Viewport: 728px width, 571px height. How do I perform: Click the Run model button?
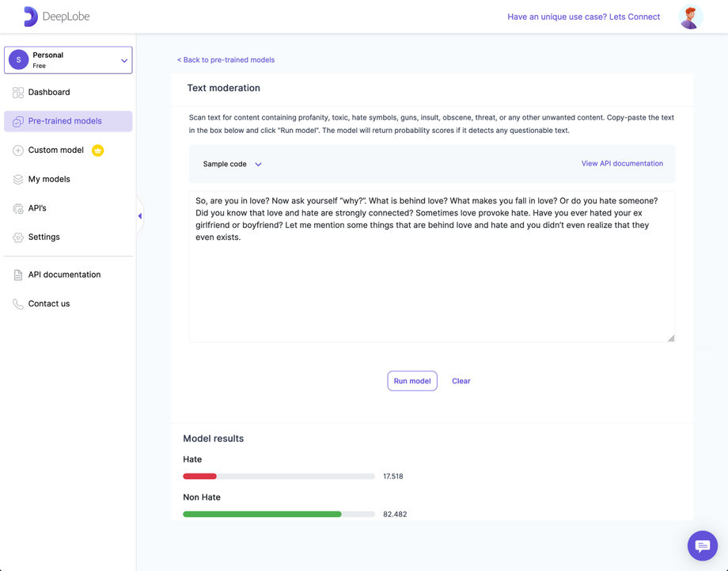coord(411,381)
